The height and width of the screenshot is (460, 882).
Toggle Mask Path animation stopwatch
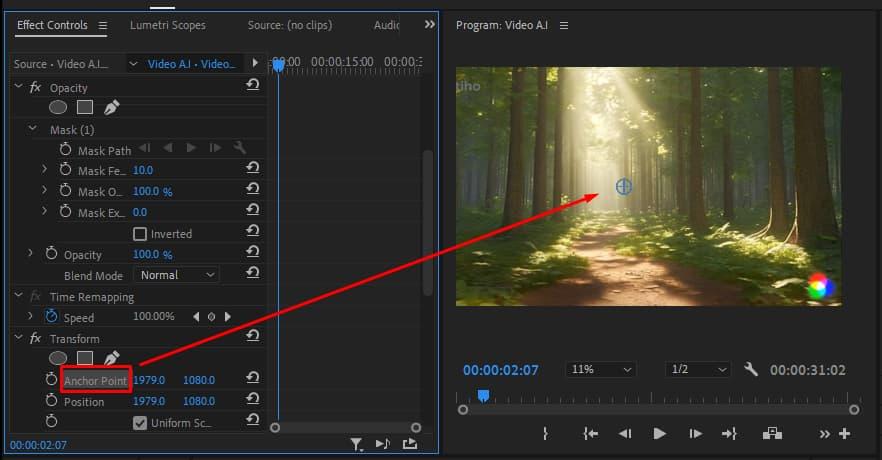(x=65, y=150)
